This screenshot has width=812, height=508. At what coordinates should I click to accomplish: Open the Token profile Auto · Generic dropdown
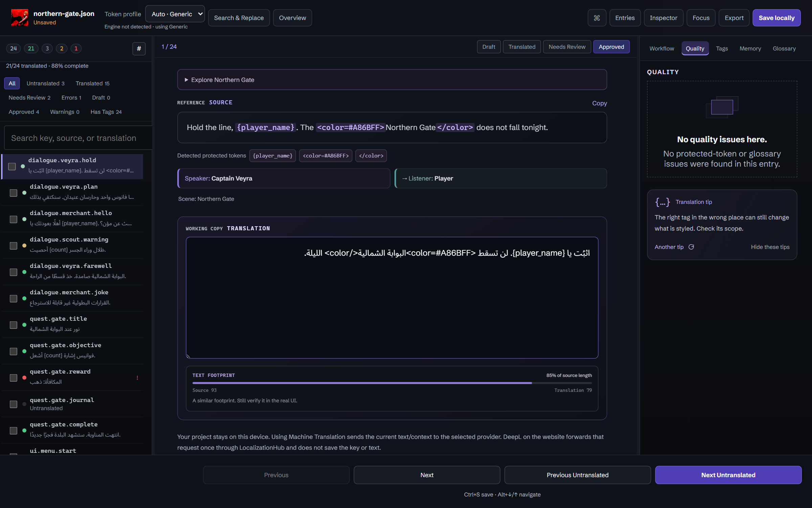(x=175, y=14)
